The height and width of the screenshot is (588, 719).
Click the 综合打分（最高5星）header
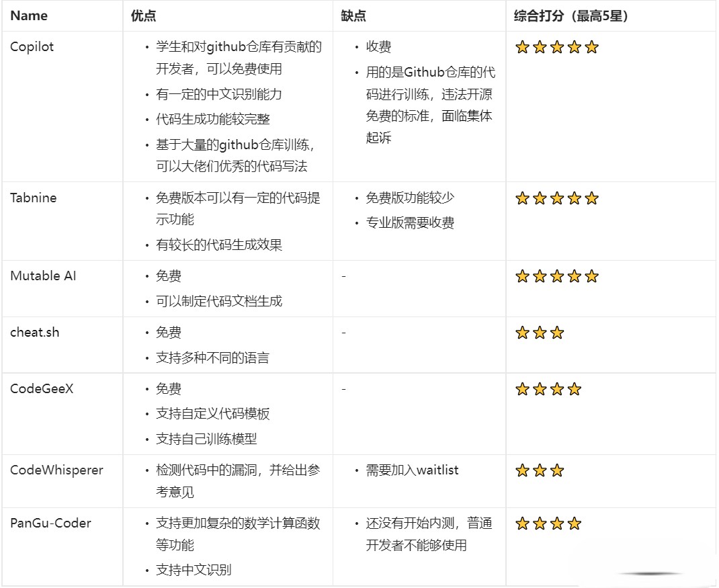571,15
